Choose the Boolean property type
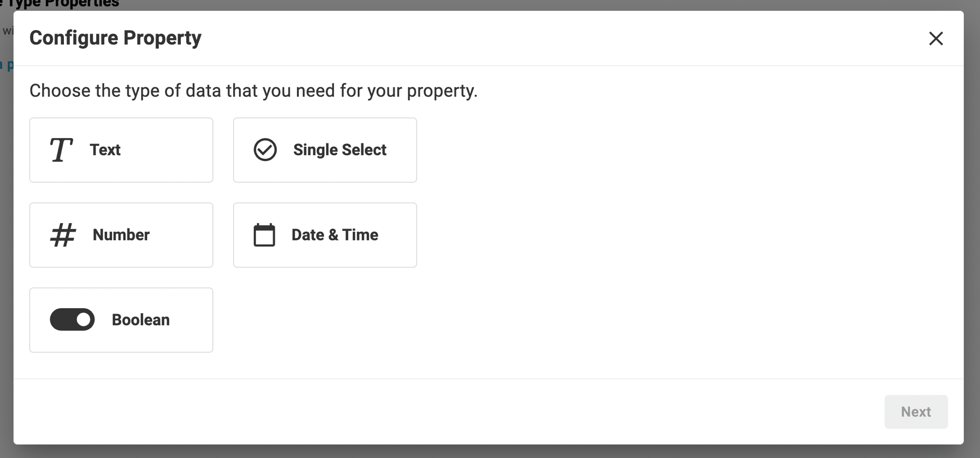Viewport: 980px width, 458px height. pos(121,319)
